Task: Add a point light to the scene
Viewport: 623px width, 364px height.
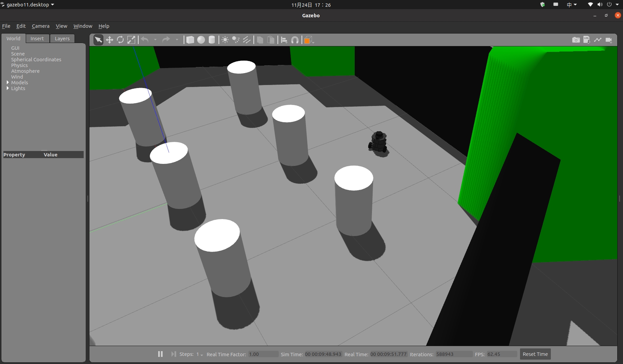Action: 225,40
